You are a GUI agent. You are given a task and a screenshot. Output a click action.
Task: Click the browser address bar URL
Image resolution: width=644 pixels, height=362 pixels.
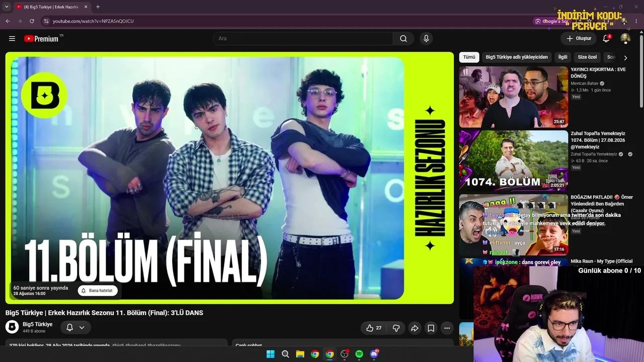pyautogui.click(x=93, y=21)
